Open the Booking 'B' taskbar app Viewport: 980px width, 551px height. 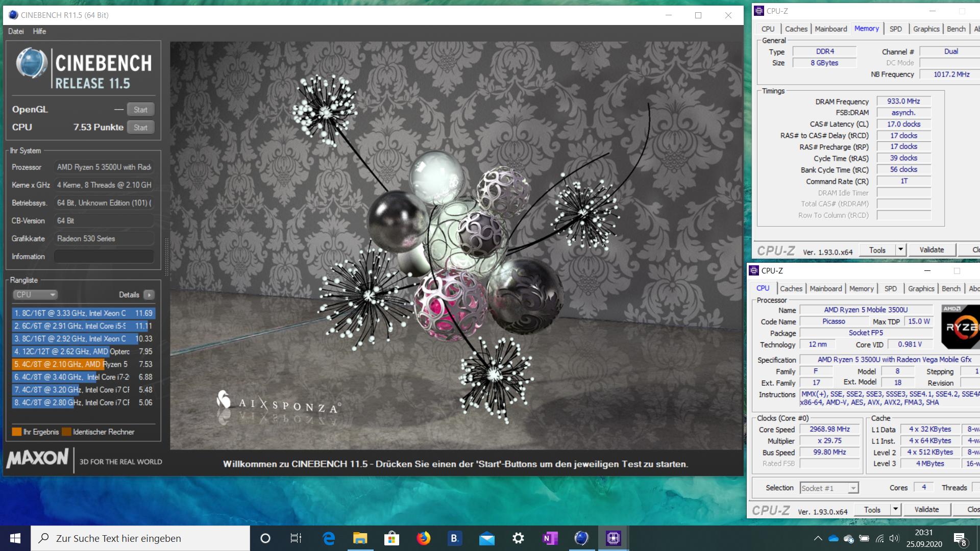coord(454,538)
